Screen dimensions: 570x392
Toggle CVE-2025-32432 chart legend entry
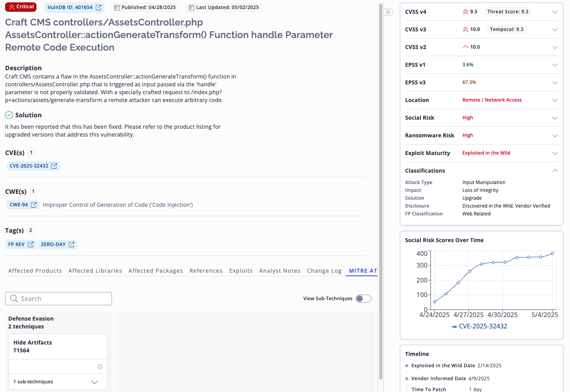coord(479,326)
